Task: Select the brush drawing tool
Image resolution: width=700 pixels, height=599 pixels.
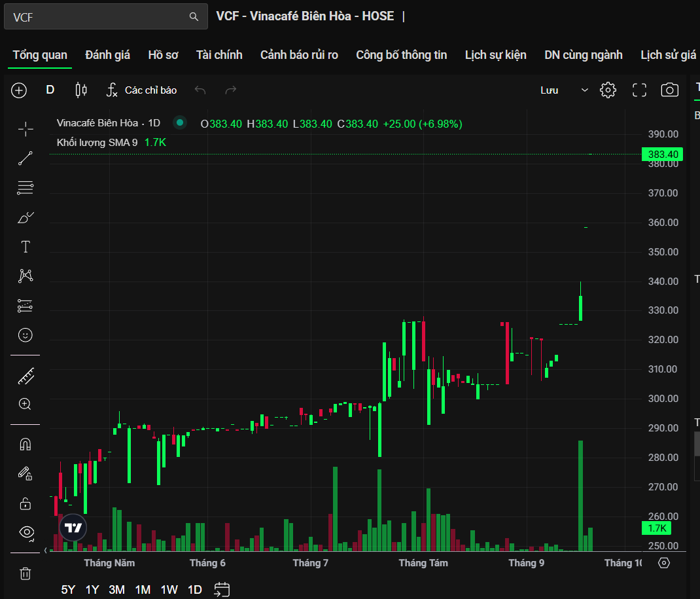Action: [26, 217]
